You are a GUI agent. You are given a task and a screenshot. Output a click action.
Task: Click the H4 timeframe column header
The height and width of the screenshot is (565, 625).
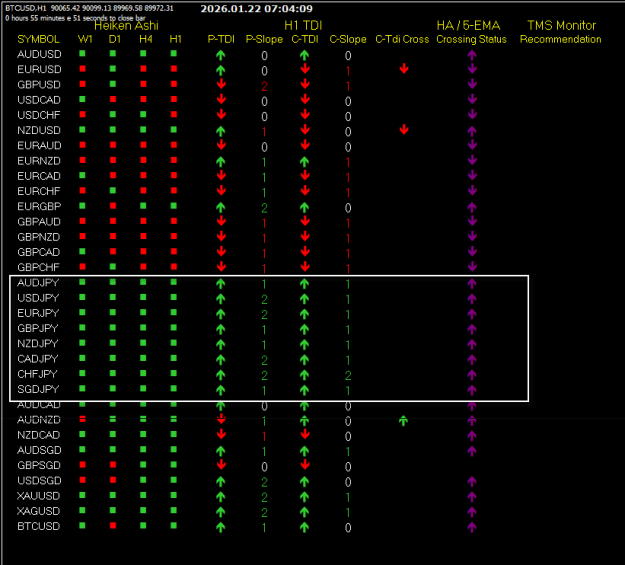tap(145, 39)
